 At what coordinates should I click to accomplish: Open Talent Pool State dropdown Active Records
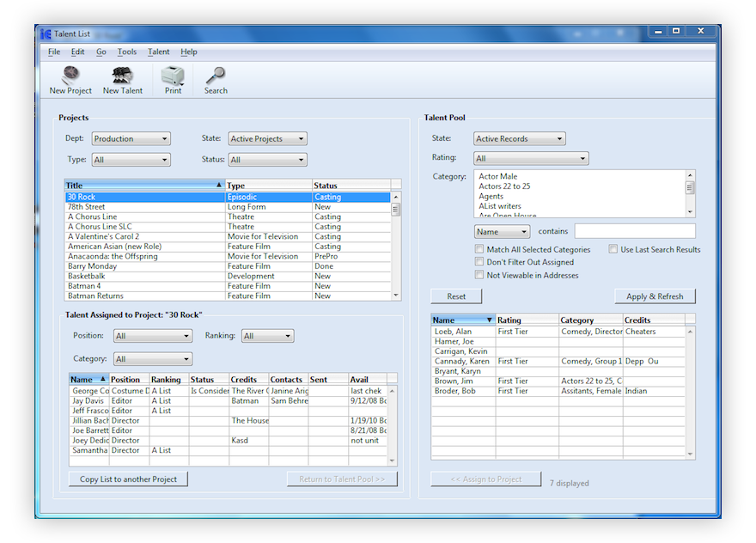coord(520,138)
